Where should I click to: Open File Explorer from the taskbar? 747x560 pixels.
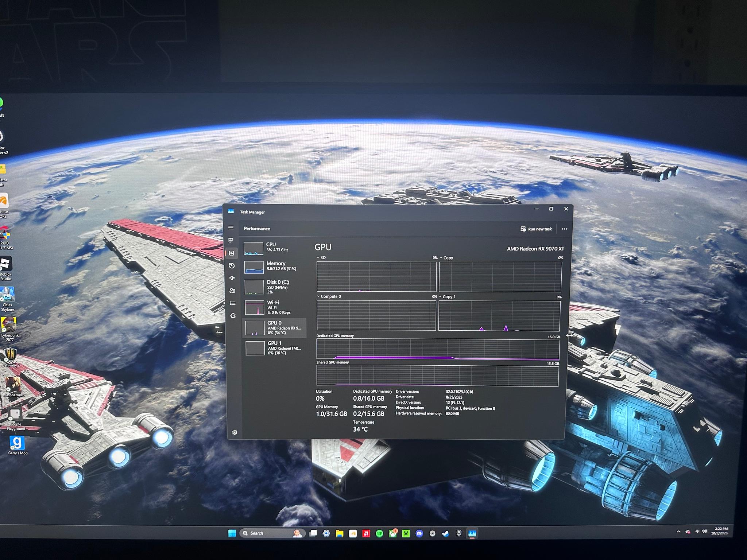click(x=340, y=534)
